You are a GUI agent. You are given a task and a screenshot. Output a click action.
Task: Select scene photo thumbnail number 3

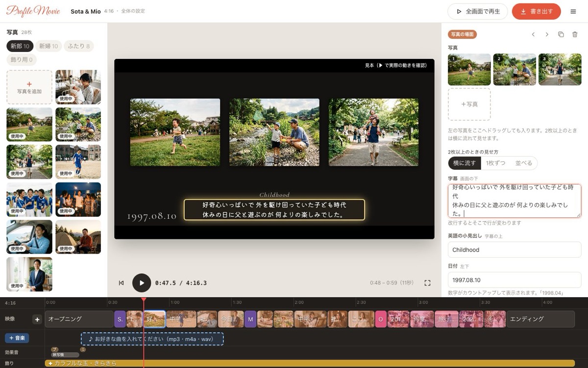[560, 70]
